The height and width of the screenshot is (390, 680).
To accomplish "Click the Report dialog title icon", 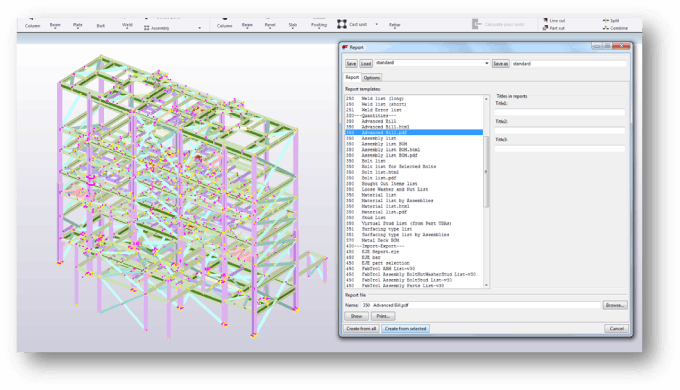I will (345, 47).
